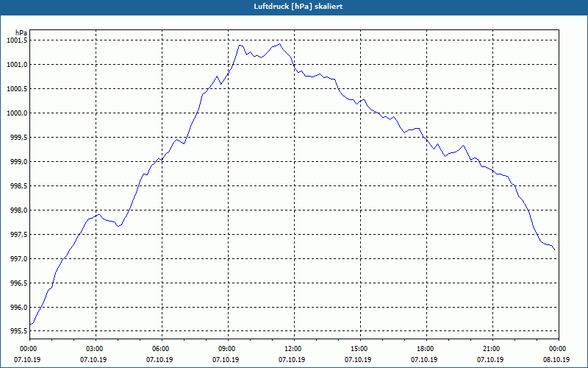Select the 999,5 y-axis label
The image size is (588, 368).
pyautogui.click(x=18, y=138)
